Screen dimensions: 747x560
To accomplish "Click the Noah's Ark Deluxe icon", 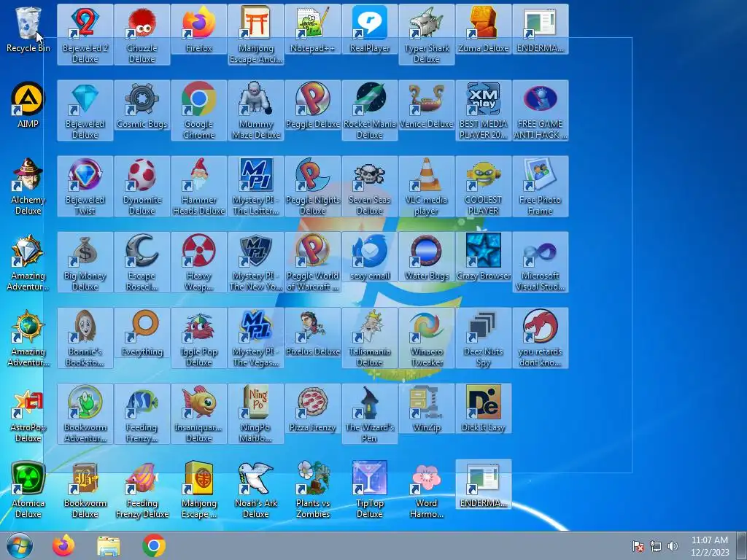I will point(256,490).
